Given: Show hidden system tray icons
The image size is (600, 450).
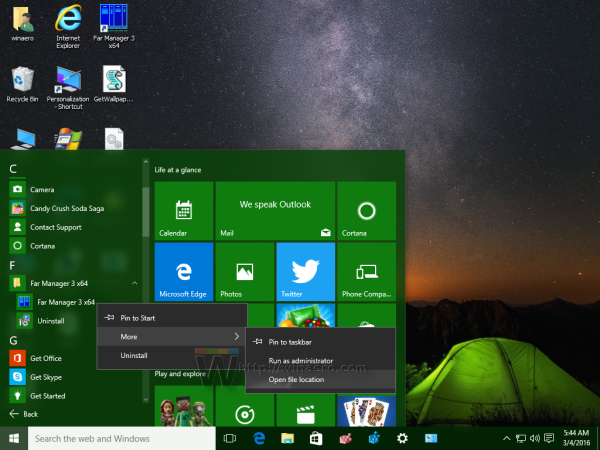Looking at the screenshot, I should (506, 439).
